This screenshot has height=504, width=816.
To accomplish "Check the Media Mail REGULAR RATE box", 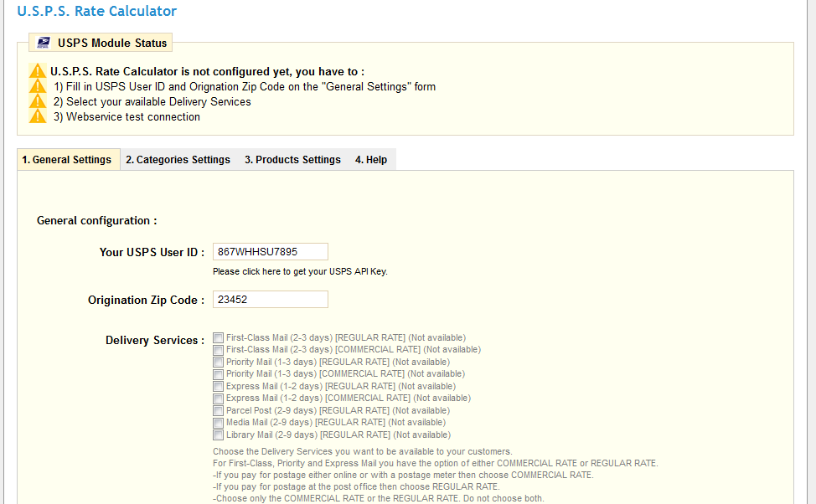I will click(219, 423).
